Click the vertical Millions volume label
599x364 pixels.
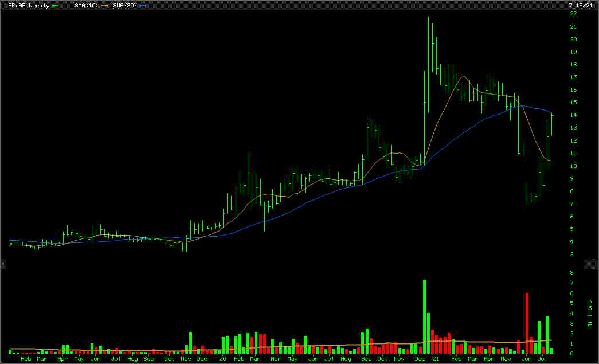coord(589,314)
